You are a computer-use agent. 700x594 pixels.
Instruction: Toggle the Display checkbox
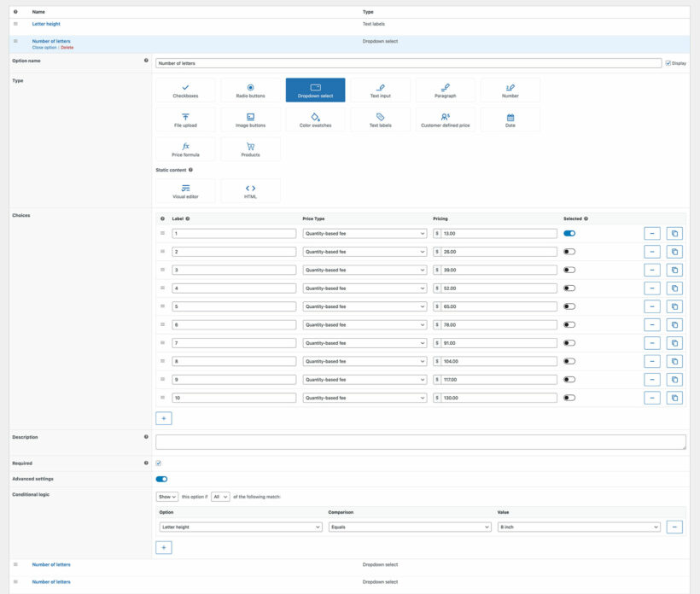click(668, 62)
